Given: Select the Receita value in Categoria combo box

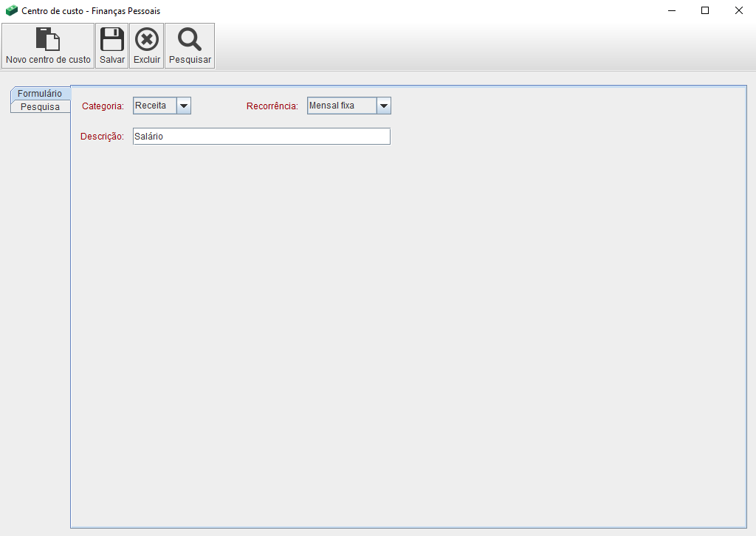Looking at the screenshot, I should [x=154, y=106].
